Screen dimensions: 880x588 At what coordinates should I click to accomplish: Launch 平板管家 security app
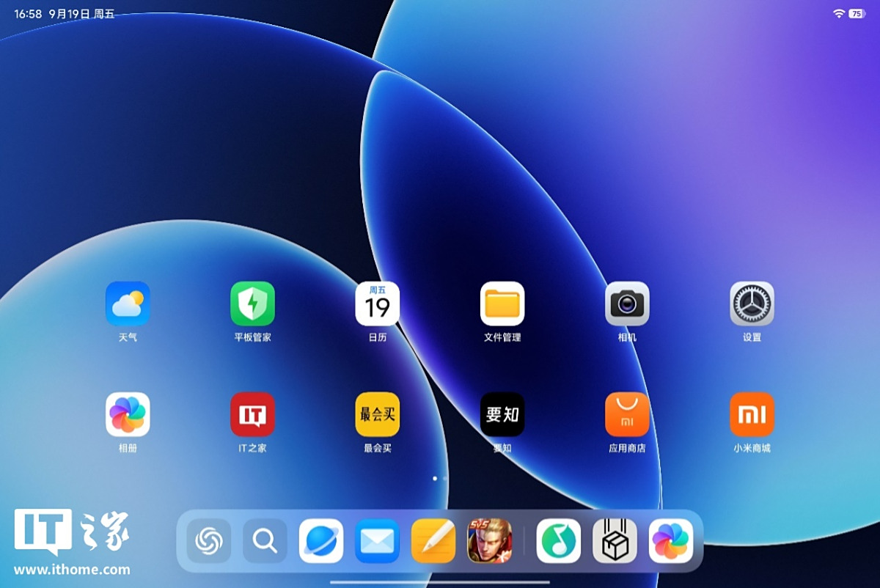click(252, 304)
